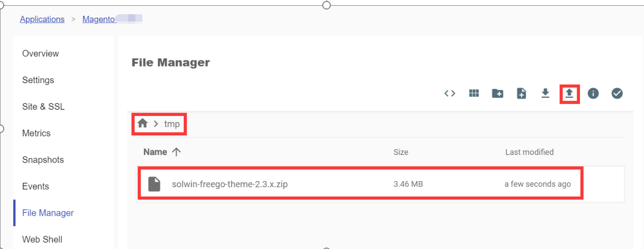Sort by Size column header

pyautogui.click(x=401, y=152)
